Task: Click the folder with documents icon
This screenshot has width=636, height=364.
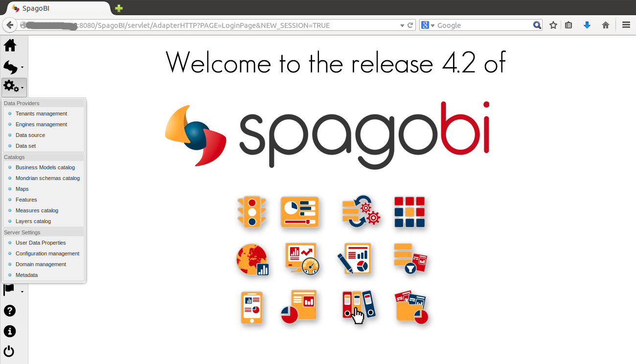Action: (x=411, y=307)
